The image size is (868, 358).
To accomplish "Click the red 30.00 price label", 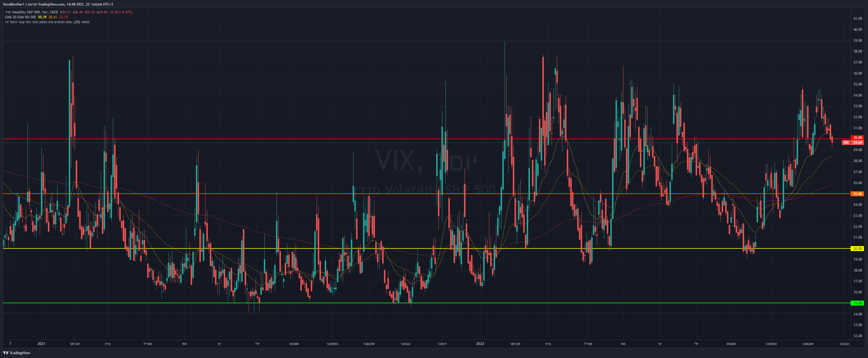I will [858, 138].
